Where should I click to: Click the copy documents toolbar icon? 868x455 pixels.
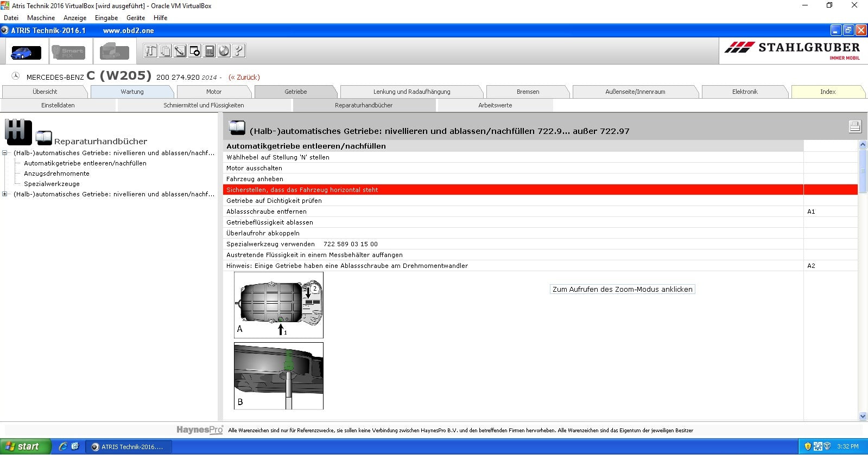(165, 51)
